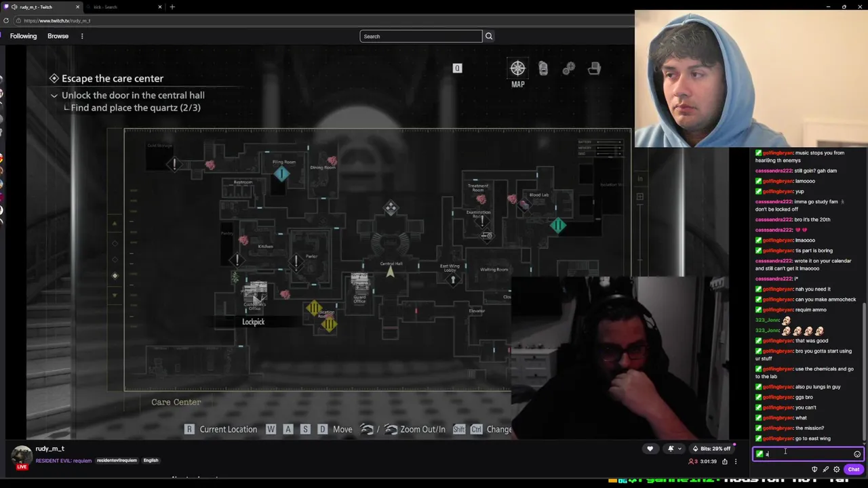Close the rudy_m_t Twitch tab
The height and width of the screenshot is (488, 868).
click(x=77, y=7)
